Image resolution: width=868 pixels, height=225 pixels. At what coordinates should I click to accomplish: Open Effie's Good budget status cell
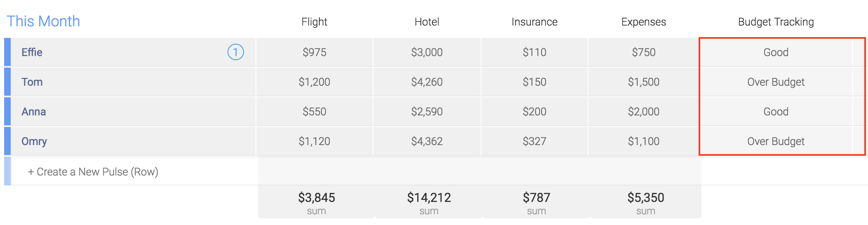[x=776, y=52]
